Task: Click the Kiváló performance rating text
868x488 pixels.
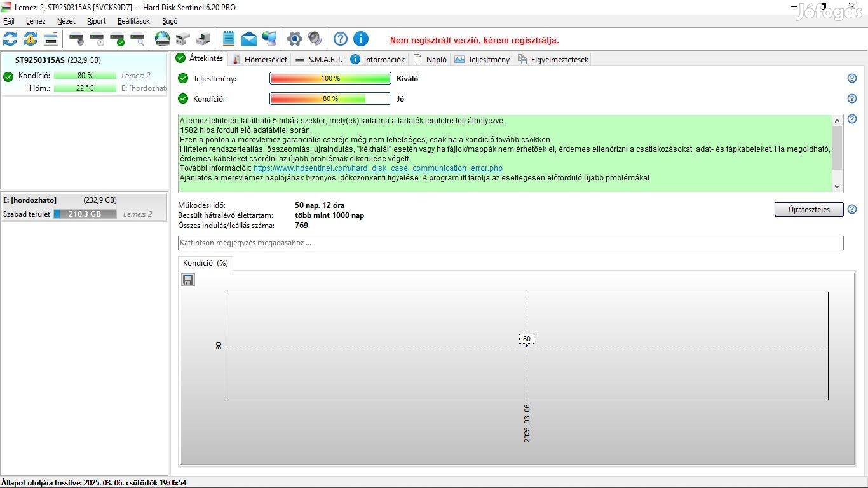Action: click(x=407, y=79)
